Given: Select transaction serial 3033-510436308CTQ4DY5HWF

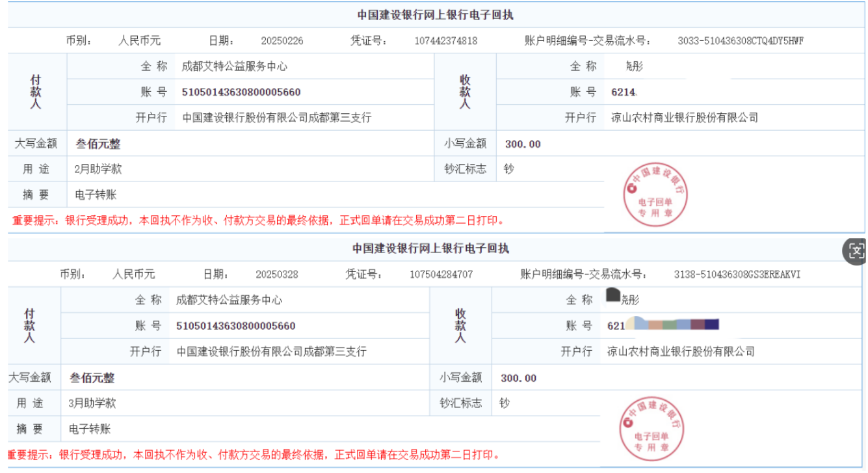Looking at the screenshot, I should pyautogui.click(x=741, y=41).
